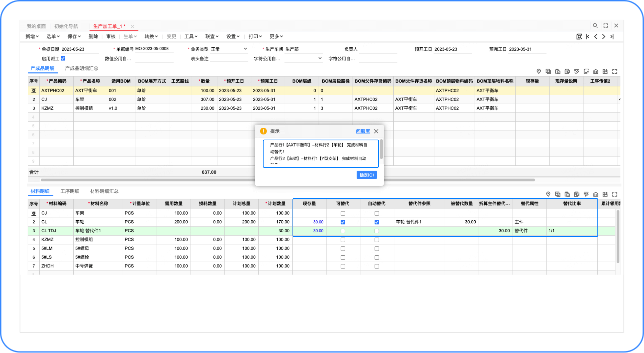Click the magnifier search icon in tab bar

point(595,26)
